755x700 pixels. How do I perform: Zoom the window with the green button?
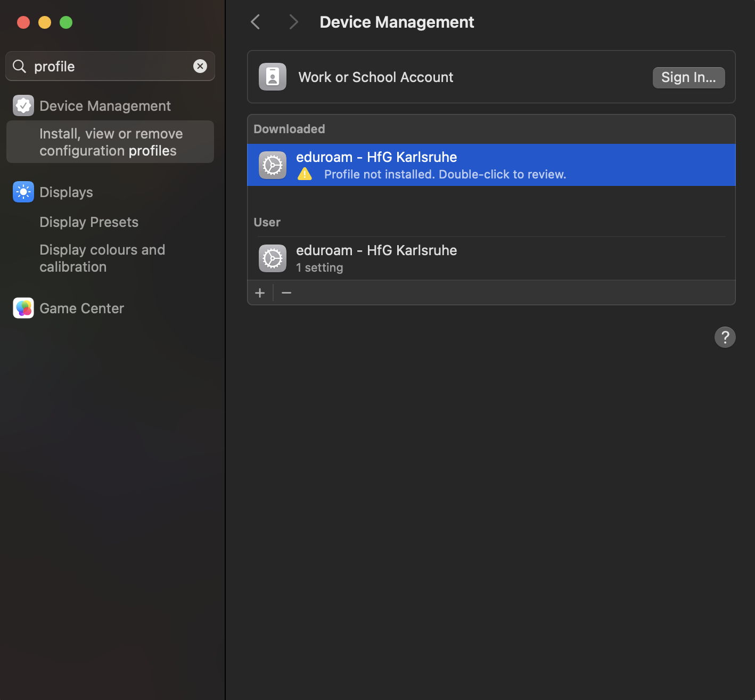pyautogui.click(x=66, y=22)
